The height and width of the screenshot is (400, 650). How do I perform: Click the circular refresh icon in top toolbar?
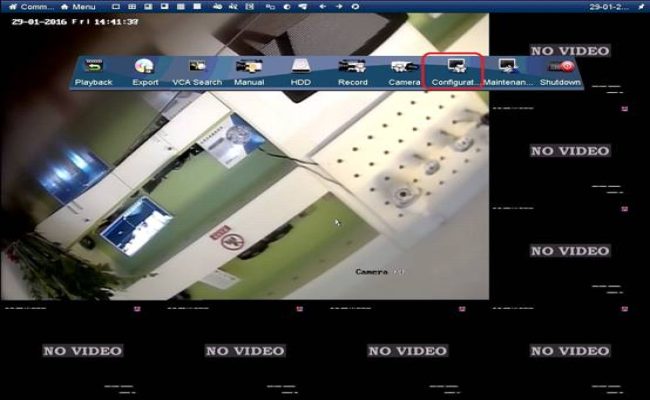point(355,6)
